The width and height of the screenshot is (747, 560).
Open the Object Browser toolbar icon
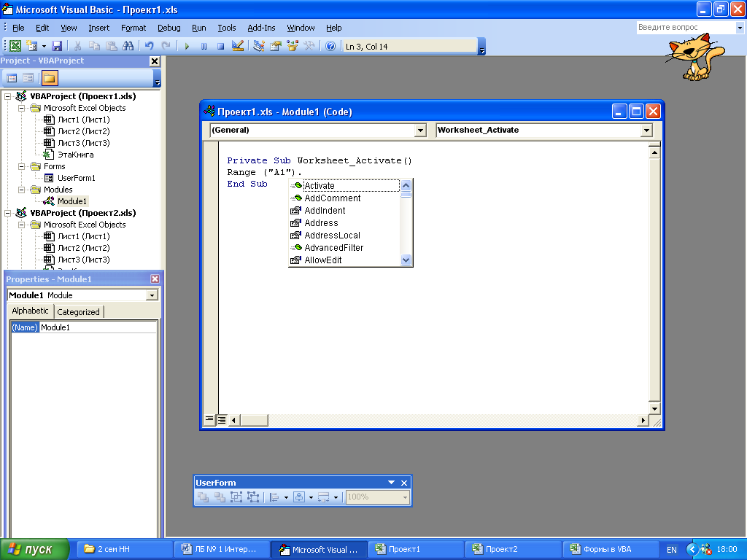tap(293, 46)
